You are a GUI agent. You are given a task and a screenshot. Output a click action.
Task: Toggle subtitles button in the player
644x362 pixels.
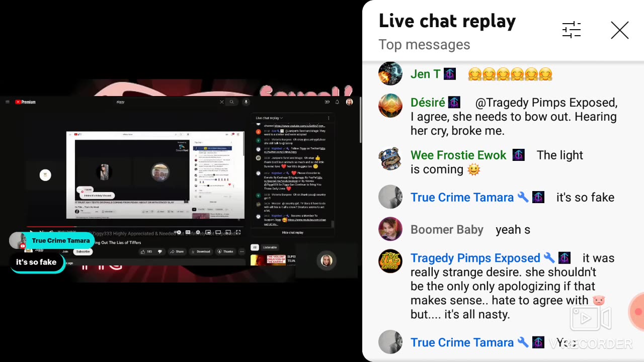pos(188,232)
